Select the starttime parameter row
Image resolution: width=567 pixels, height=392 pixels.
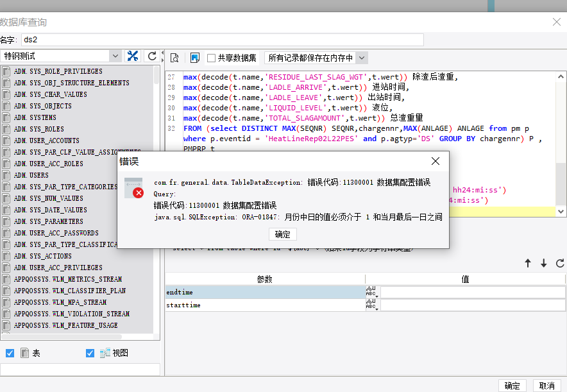point(265,305)
